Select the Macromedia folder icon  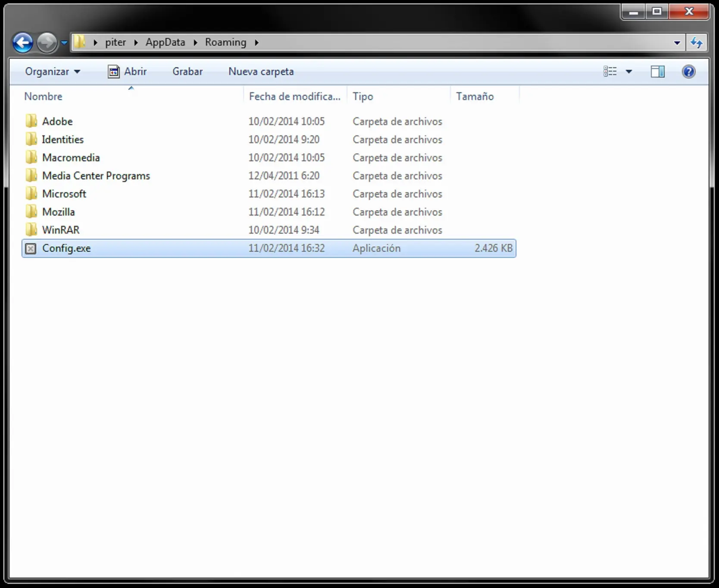point(31,157)
